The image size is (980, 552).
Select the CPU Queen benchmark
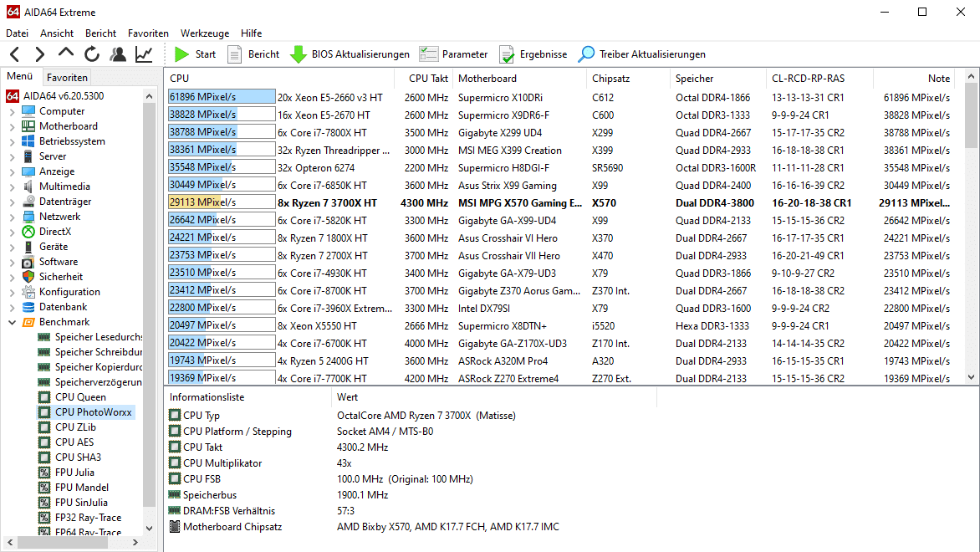pos(80,397)
